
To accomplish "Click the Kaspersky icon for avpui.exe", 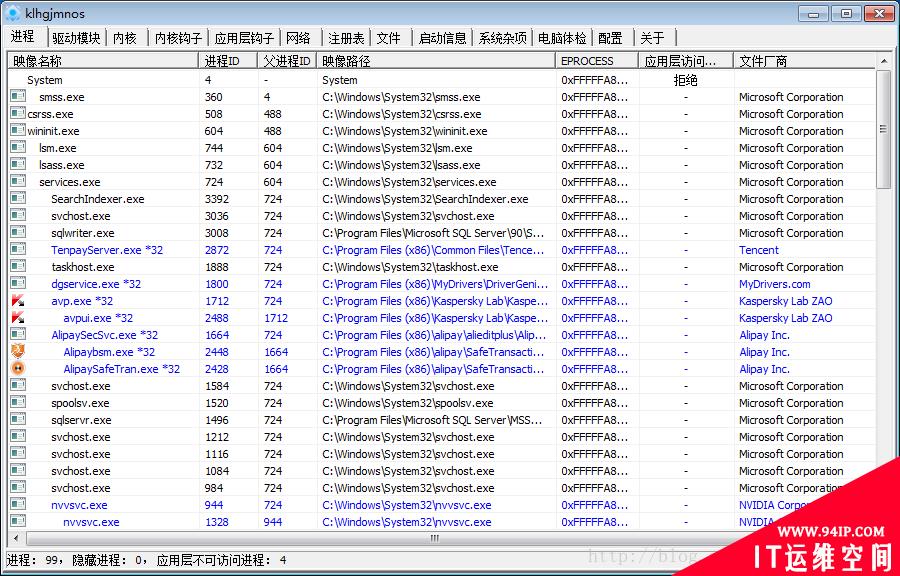I will pyautogui.click(x=18, y=317).
